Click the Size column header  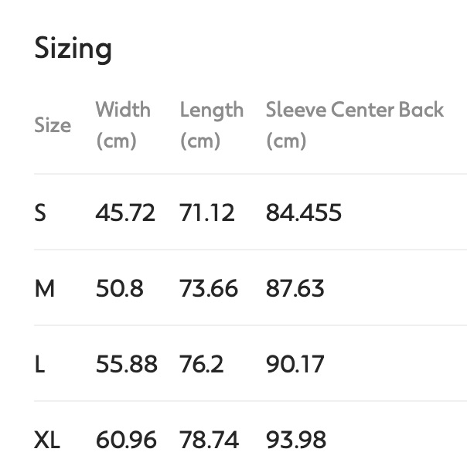pos(53,125)
